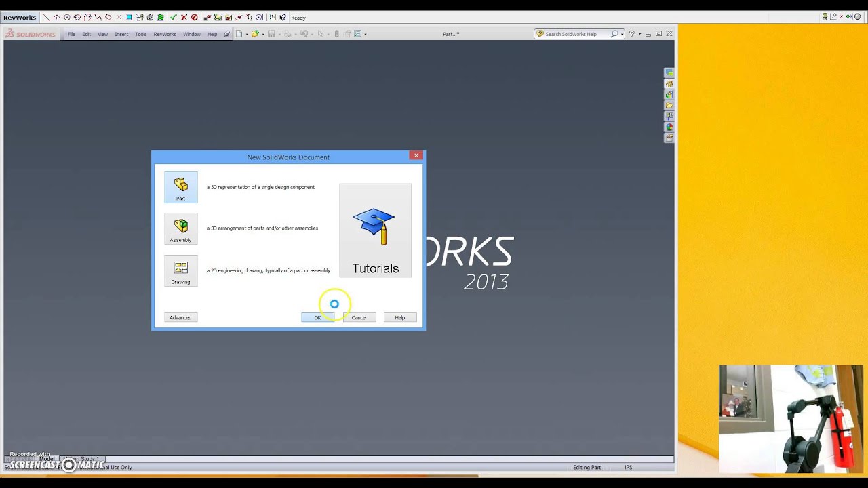Viewport: 868px width, 488px height.
Task: Click the search magnifier icon
Action: coord(614,34)
